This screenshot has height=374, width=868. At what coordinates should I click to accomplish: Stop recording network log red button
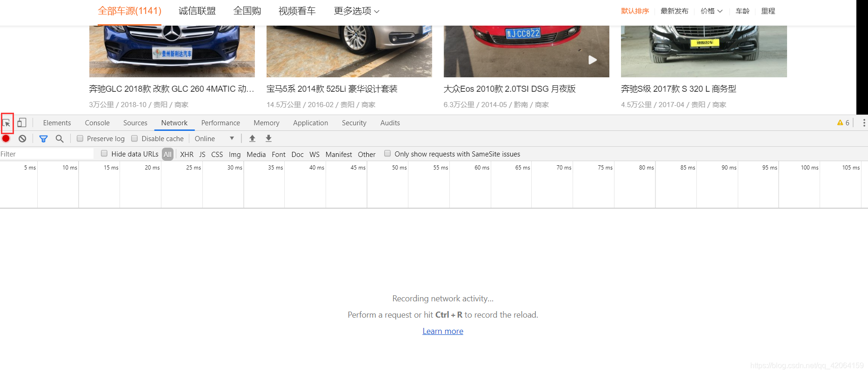point(6,138)
